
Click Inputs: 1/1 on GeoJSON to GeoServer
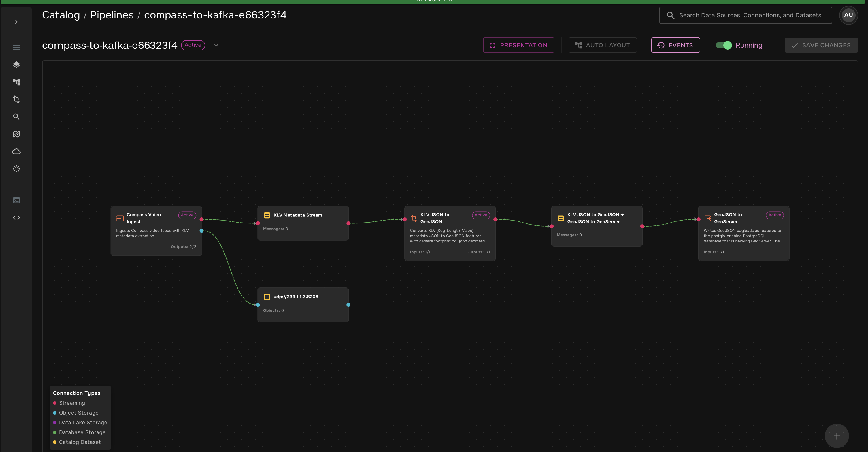[714, 252]
